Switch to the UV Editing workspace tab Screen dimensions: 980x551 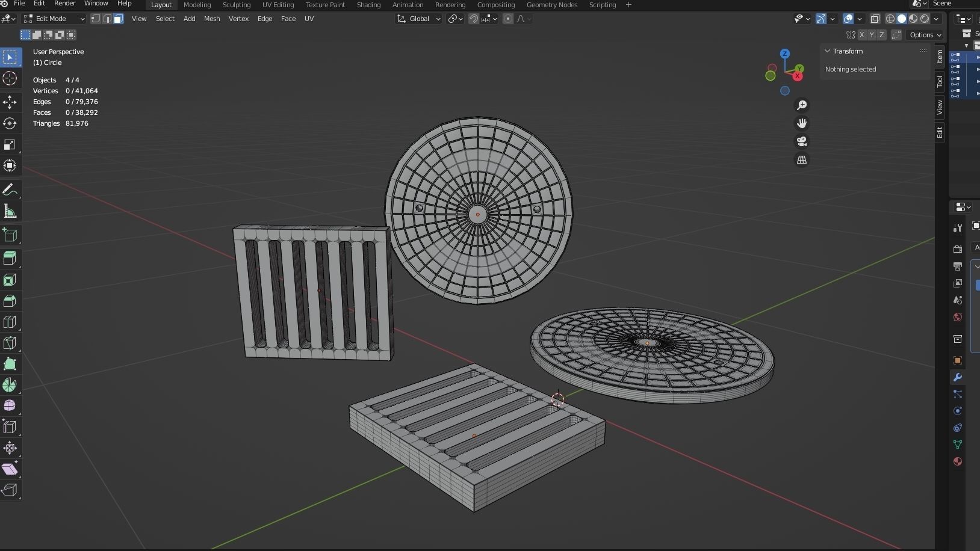pyautogui.click(x=278, y=5)
